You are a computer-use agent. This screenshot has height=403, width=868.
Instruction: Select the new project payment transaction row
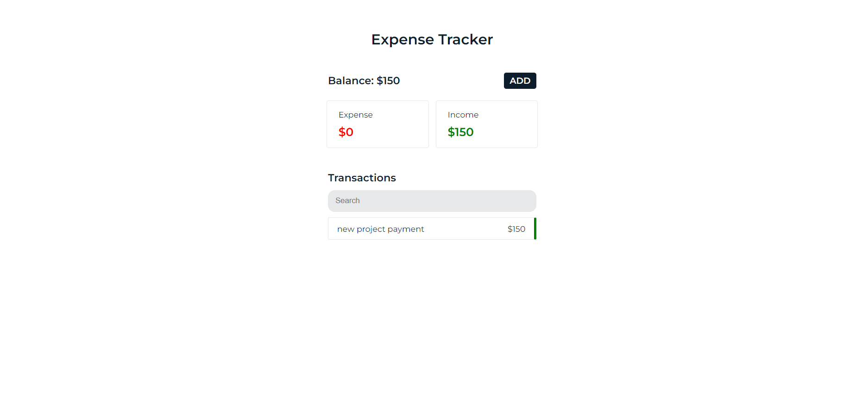point(432,229)
